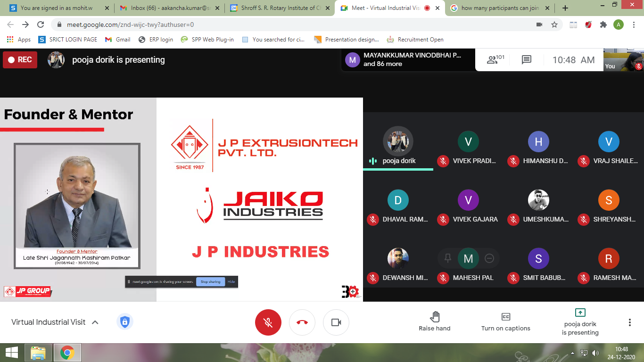Viewport: 644px width, 362px height.
Task: Unmute your microphone in Meet
Action: 268,322
